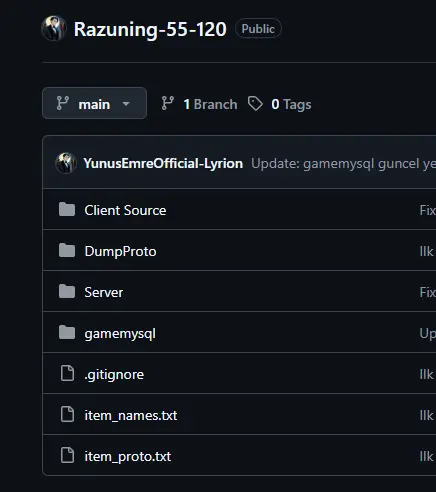Click the Client Source folder icon

[67, 210]
